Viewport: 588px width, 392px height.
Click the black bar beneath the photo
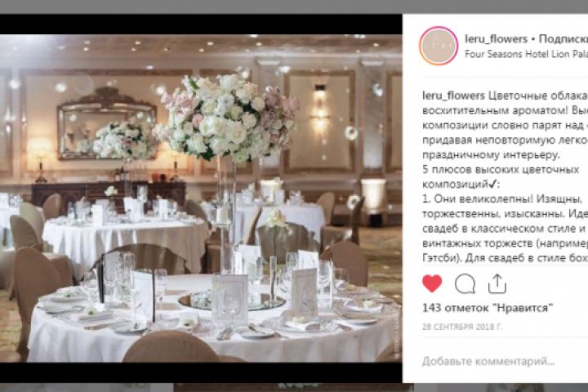201,372
